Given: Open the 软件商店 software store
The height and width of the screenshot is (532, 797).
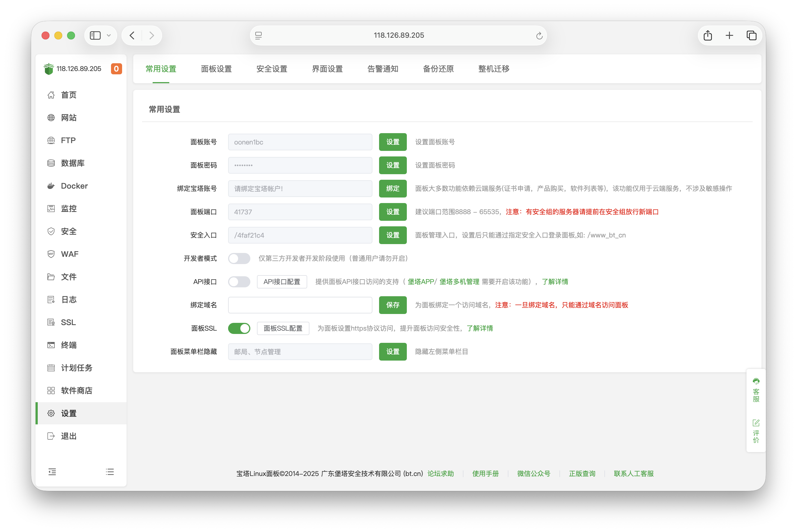Looking at the screenshot, I should pos(76,391).
